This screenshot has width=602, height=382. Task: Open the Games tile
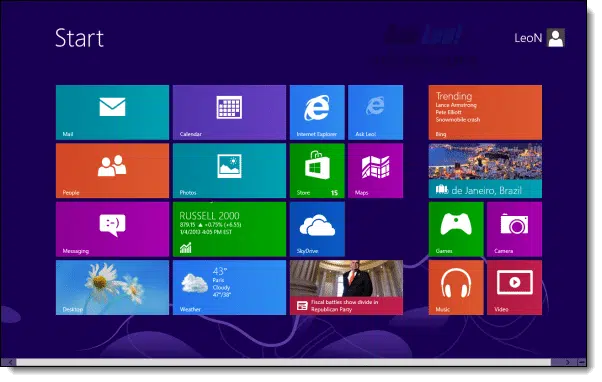(456, 229)
